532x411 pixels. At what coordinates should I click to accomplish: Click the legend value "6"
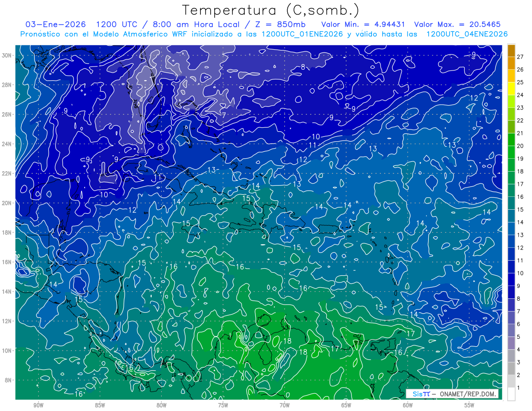pyautogui.click(x=518, y=325)
